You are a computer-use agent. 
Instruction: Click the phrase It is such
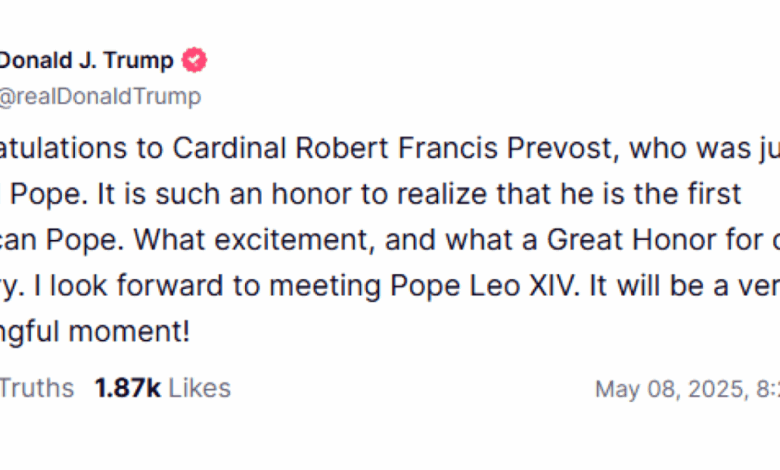(x=159, y=193)
